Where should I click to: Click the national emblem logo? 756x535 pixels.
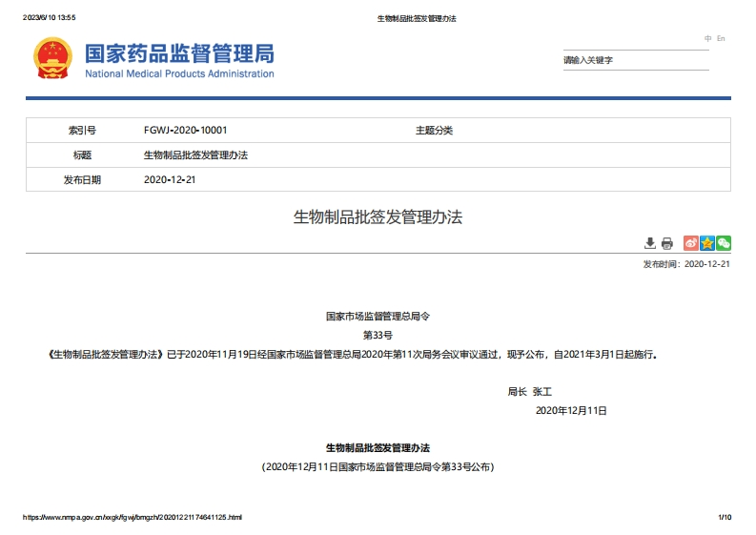coord(52,59)
